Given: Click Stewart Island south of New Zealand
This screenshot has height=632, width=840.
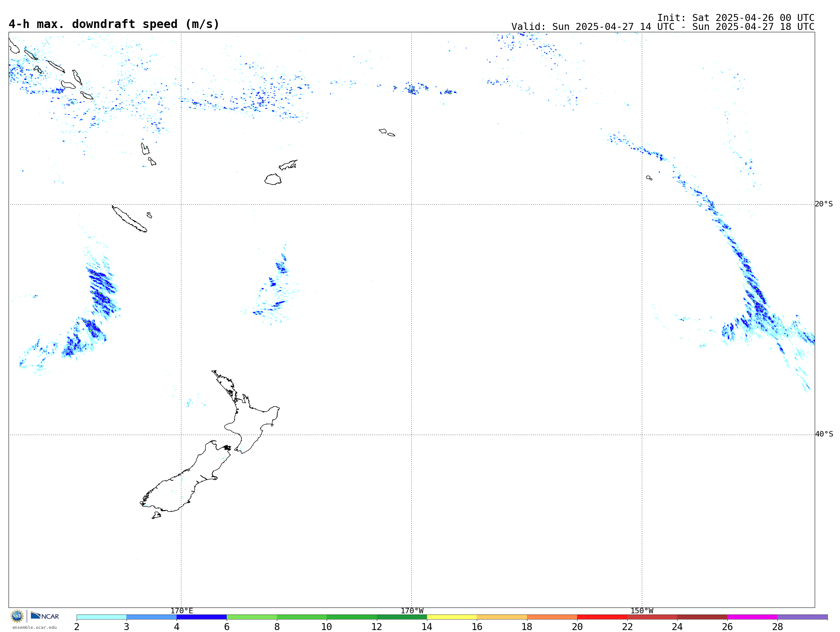Looking at the screenshot, I should 156,515.
